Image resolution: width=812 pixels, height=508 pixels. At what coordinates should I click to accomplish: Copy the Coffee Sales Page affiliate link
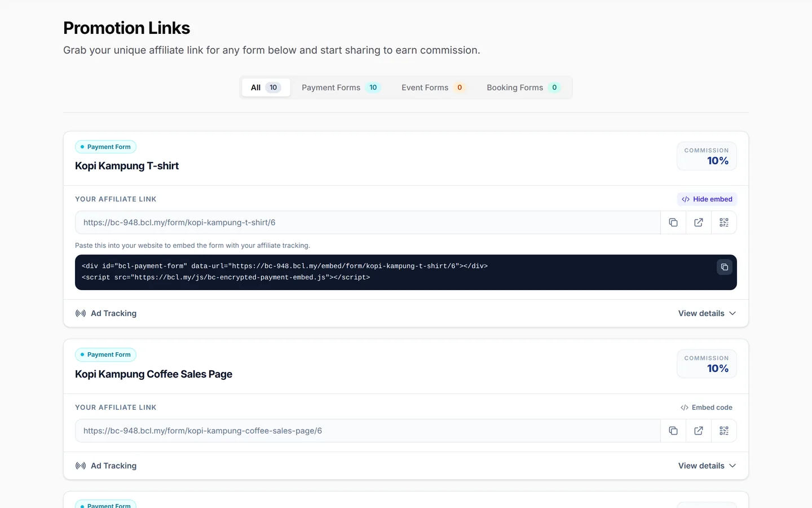pos(673,431)
